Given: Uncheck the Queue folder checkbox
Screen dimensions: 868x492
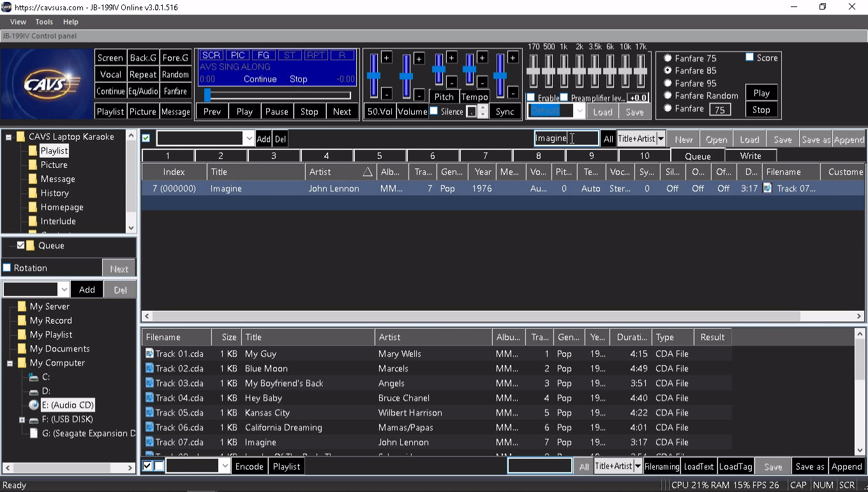Looking at the screenshot, I should pos(21,245).
